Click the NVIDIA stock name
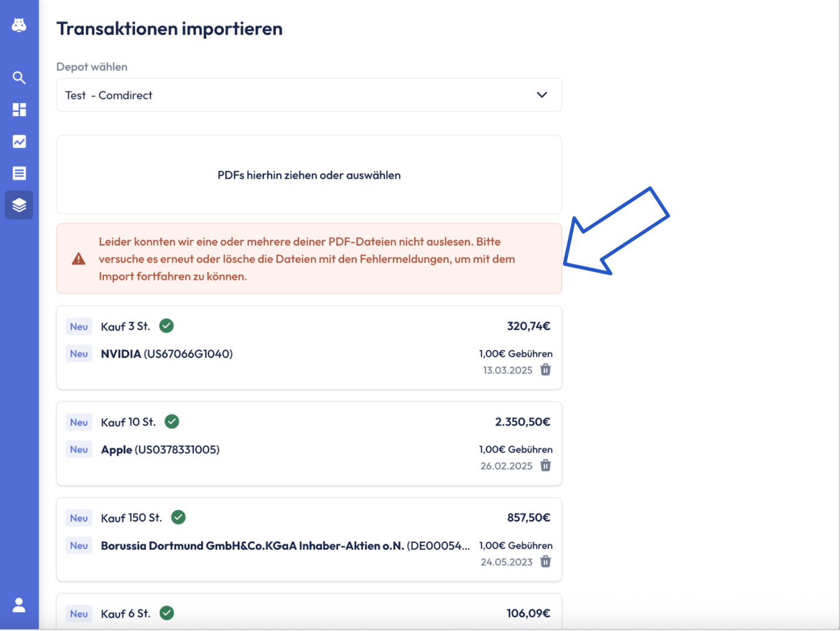 click(x=121, y=354)
